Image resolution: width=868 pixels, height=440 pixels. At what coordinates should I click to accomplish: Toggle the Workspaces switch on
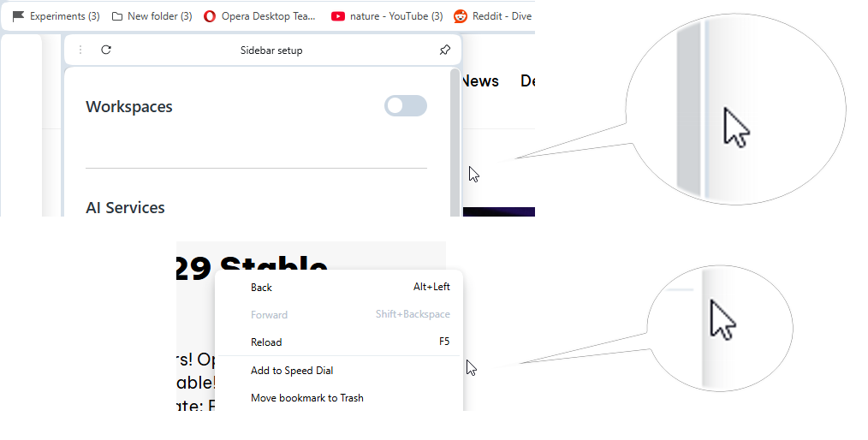tap(405, 105)
